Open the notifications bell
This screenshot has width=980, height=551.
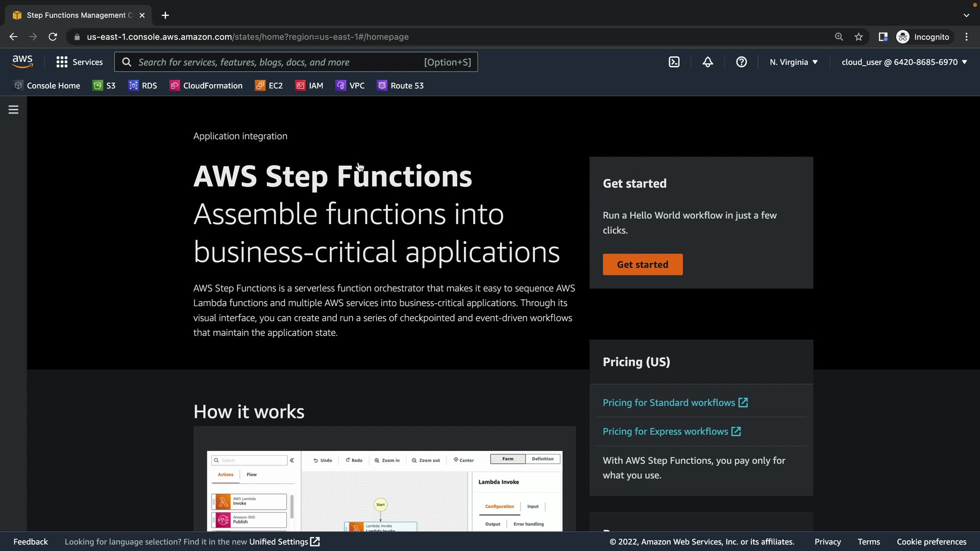pos(707,62)
